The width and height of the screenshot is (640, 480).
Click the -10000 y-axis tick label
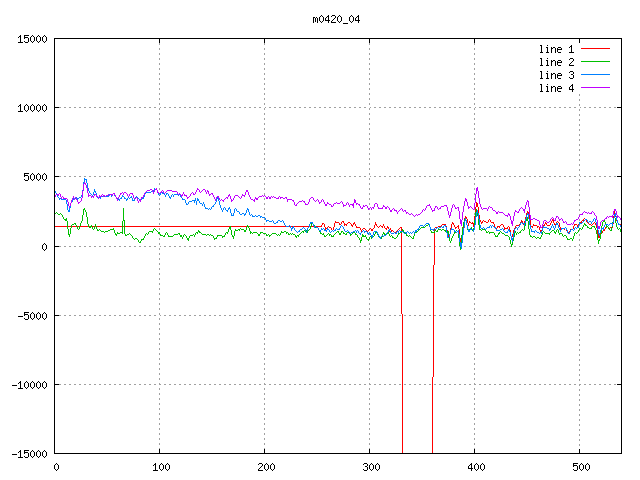click(29, 384)
